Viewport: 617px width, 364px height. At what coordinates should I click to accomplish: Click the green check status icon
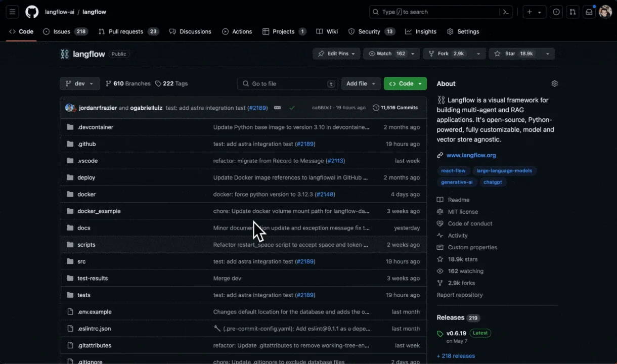pos(292,108)
